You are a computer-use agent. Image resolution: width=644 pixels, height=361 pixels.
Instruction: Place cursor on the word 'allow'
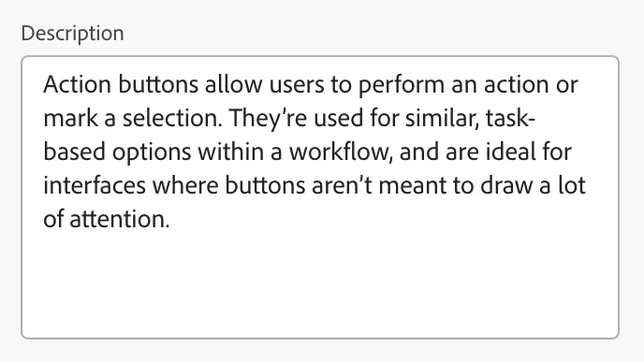(233, 84)
